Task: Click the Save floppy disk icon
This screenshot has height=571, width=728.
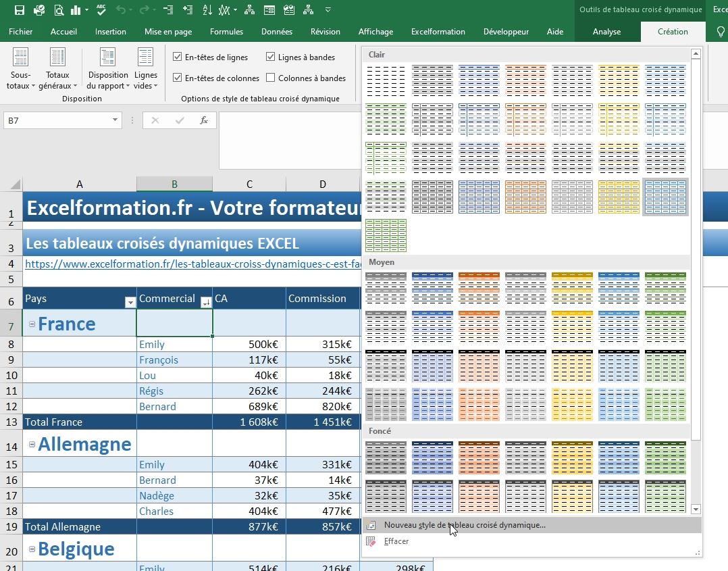Action: point(20,9)
